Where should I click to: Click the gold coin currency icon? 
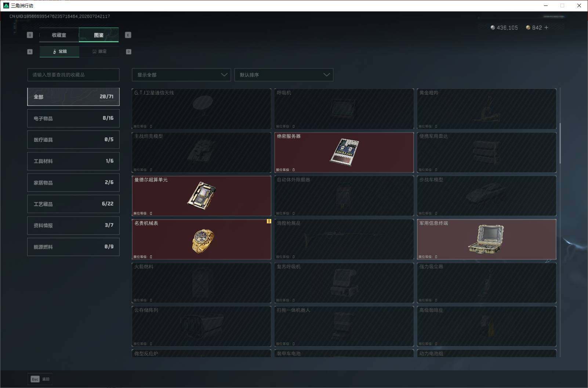pos(528,28)
